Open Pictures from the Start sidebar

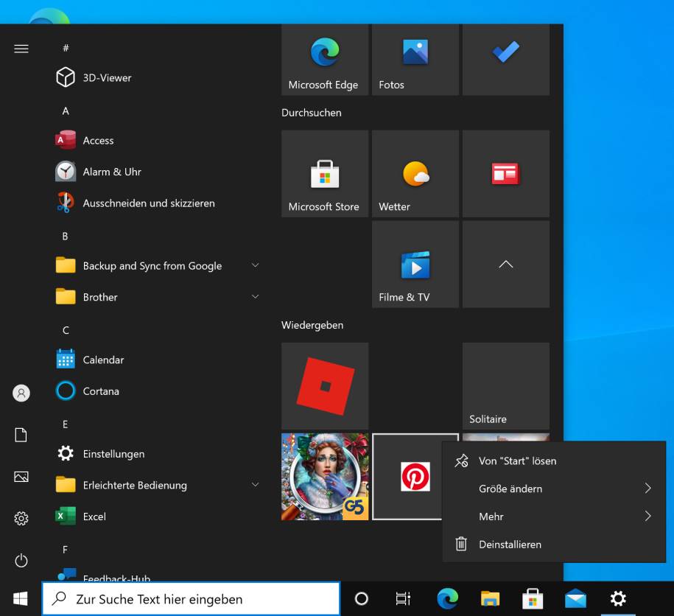coord(21,477)
